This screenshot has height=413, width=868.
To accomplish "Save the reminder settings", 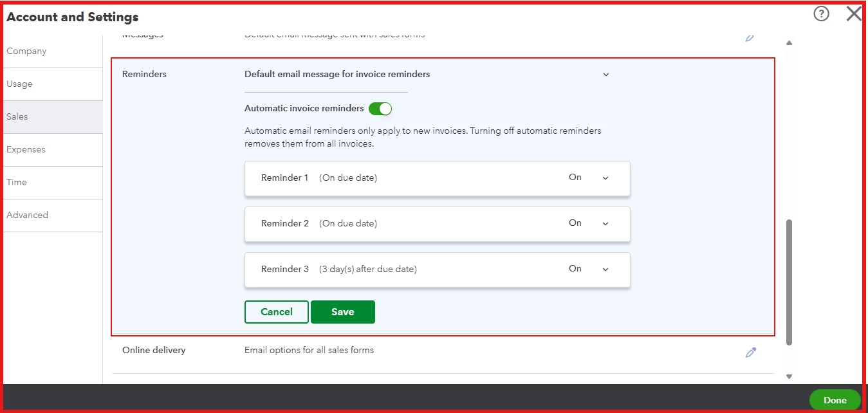I will [343, 312].
